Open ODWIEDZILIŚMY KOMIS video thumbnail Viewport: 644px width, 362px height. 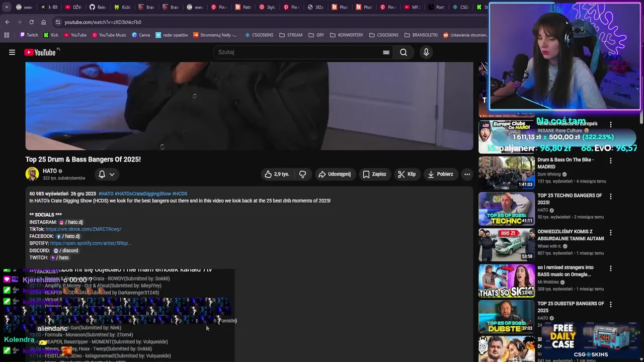[x=507, y=245]
